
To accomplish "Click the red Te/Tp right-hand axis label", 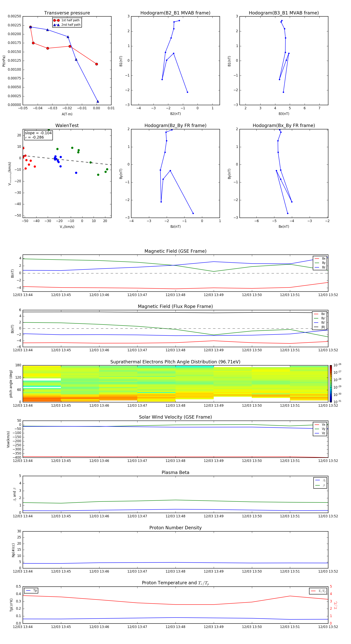I will click(336, 605).
